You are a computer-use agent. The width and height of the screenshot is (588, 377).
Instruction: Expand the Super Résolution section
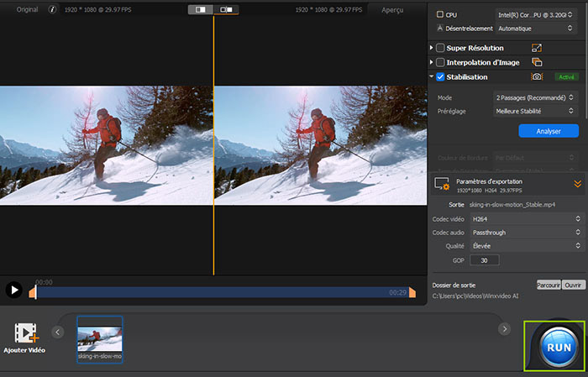pos(431,48)
